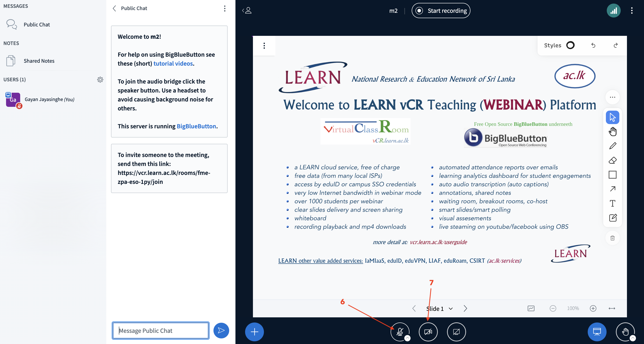
Task: Activate the hand pan tool
Action: point(613,131)
